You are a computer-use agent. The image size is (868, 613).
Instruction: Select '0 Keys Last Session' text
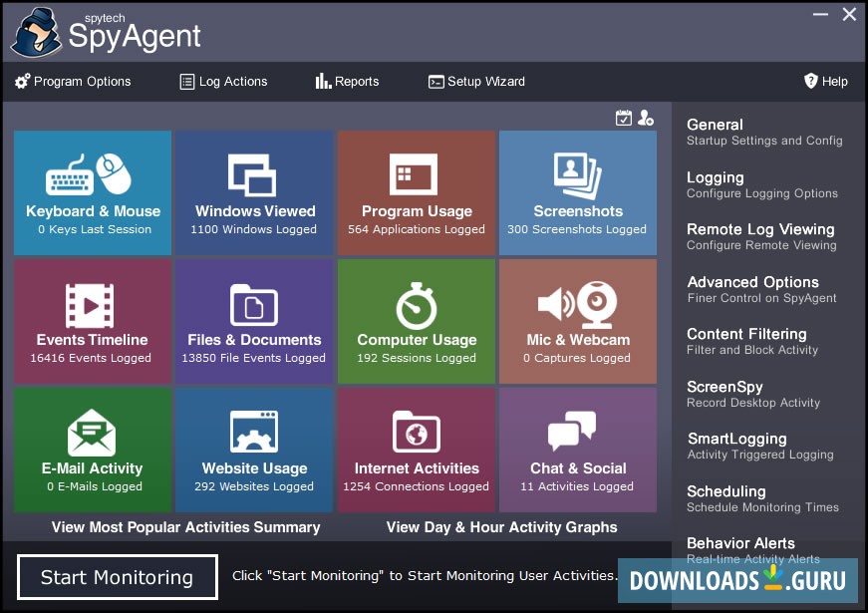click(x=95, y=229)
